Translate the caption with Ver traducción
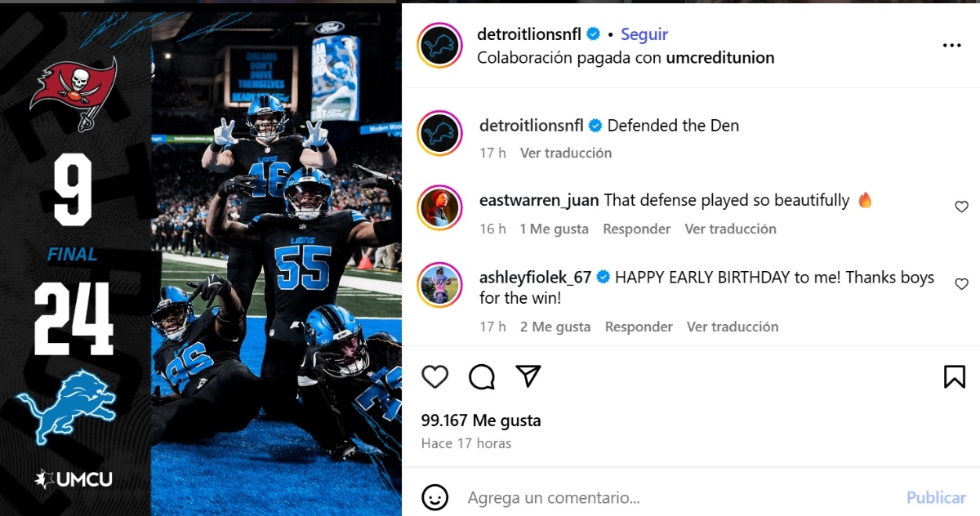The height and width of the screenshot is (516, 980). click(x=566, y=153)
